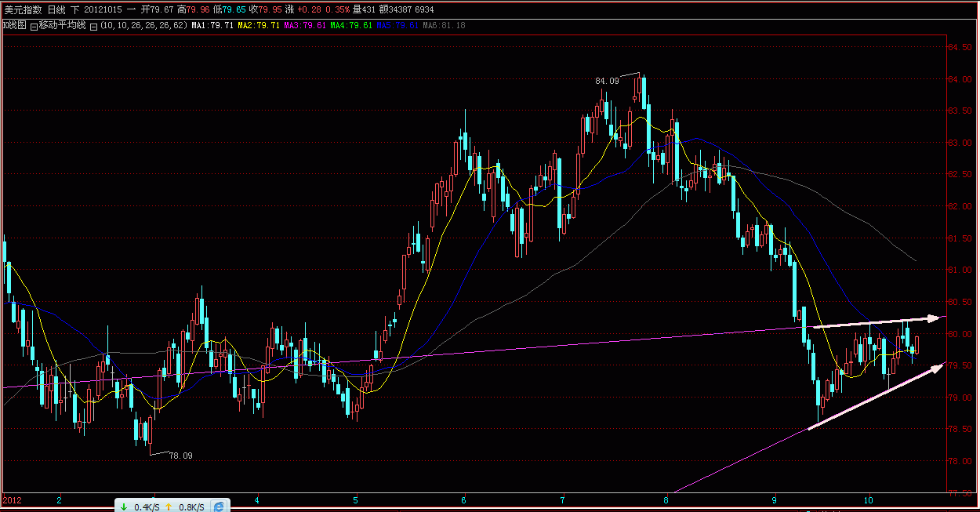Viewport: 980px width, 512px height.
Task: Open the 移动平均线 indicator label
Action: [62, 25]
